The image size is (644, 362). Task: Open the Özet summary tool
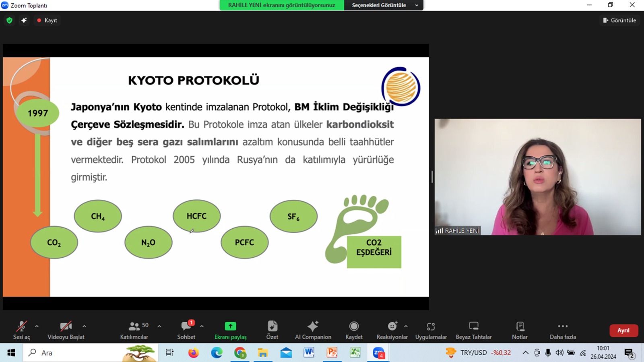coord(272,330)
